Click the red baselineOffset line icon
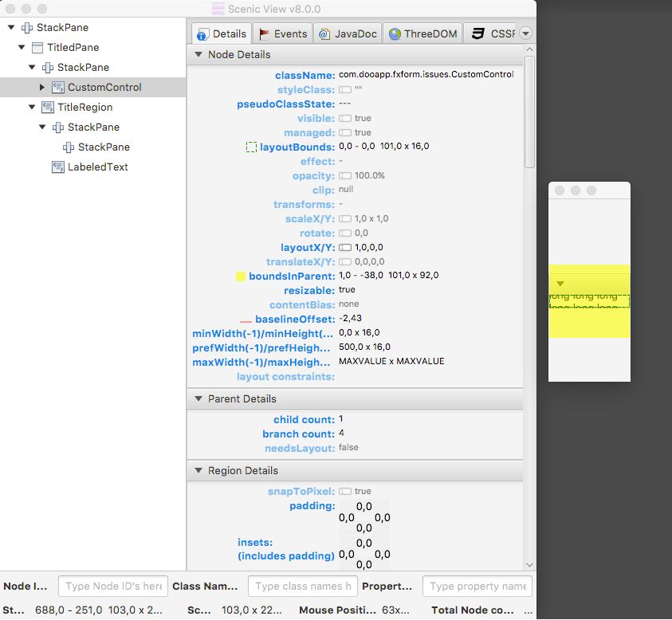 tap(246, 320)
